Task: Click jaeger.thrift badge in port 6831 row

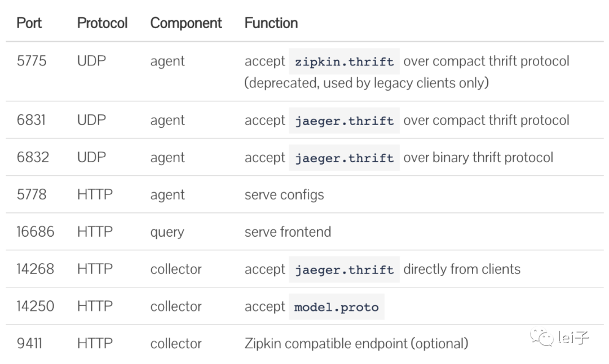Action: (344, 121)
